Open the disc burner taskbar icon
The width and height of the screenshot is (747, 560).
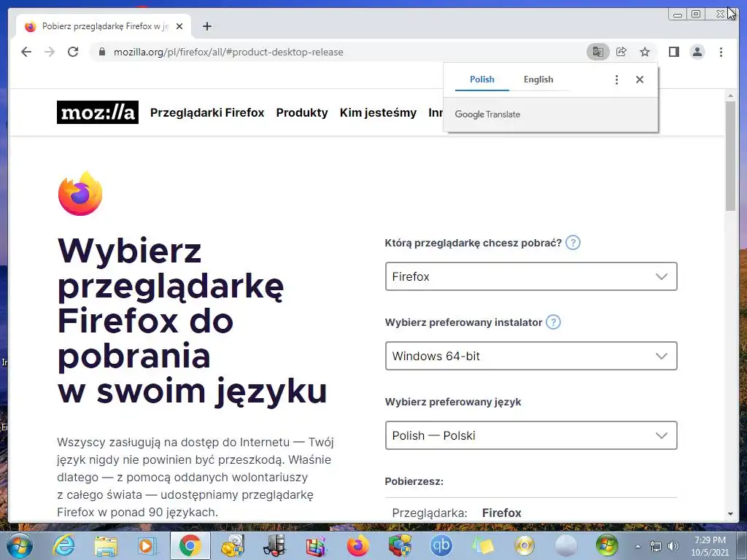point(524,545)
